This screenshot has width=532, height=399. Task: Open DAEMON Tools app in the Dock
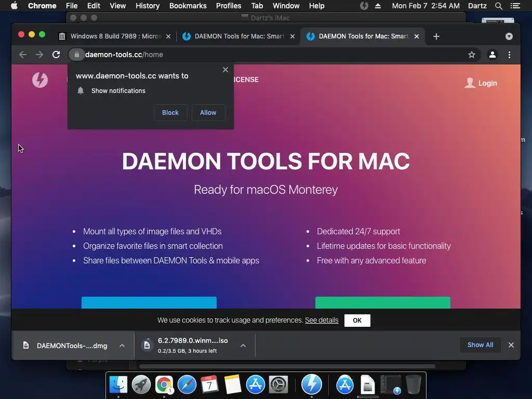312,384
